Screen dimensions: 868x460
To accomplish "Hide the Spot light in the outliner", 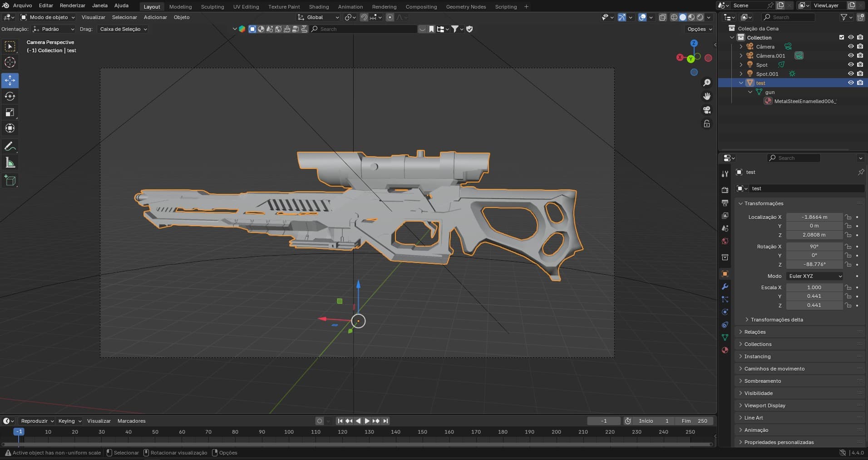I will point(851,65).
